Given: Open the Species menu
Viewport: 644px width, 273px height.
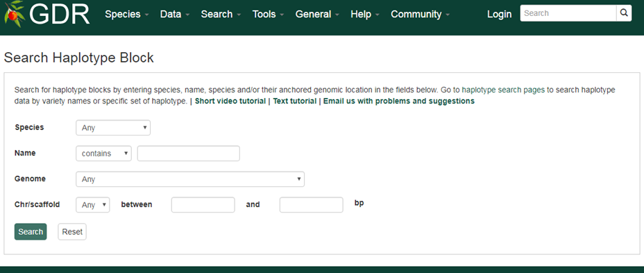Looking at the screenshot, I should (127, 14).
